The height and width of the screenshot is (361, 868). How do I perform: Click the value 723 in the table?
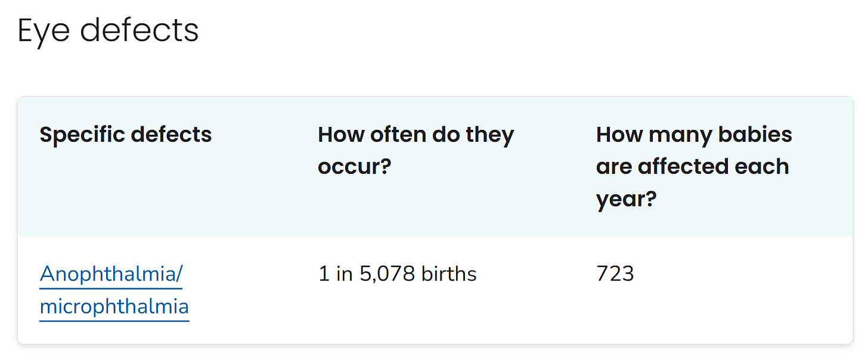pos(615,274)
